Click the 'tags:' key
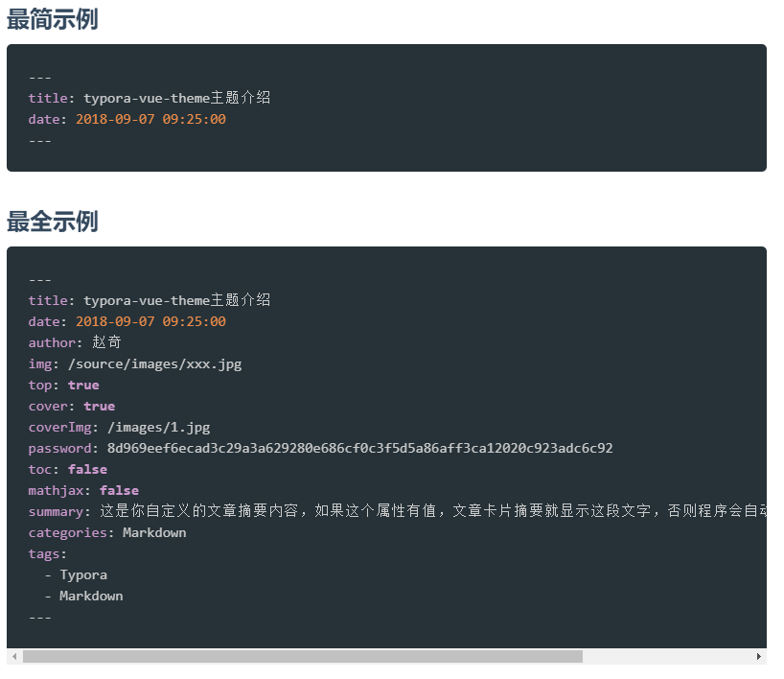Screen dimensions: 784x679 (48, 554)
